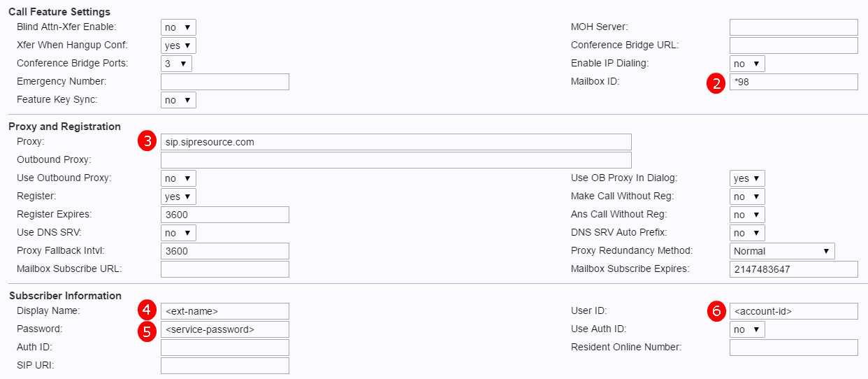The image size is (868, 379).
Task: Open the Blind Attn-Xfer Enable dropdown
Action: 178,27
